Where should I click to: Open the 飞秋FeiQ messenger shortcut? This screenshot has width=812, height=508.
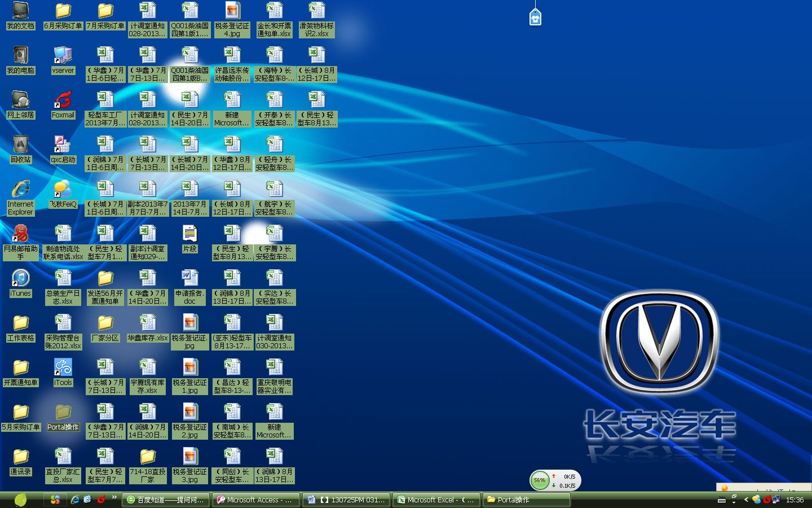tap(63, 191)
